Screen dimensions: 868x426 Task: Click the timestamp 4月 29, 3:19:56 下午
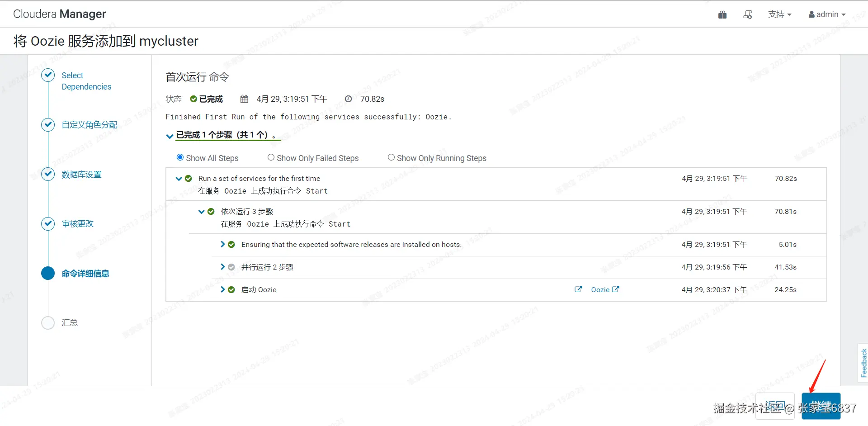(x=714, y=267)
